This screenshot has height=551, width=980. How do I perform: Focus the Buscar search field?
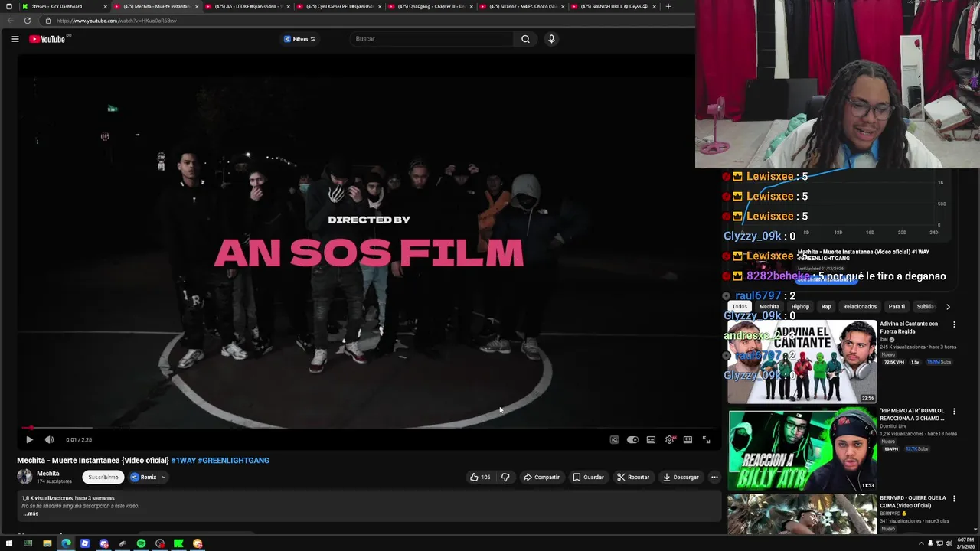(433, 39)
